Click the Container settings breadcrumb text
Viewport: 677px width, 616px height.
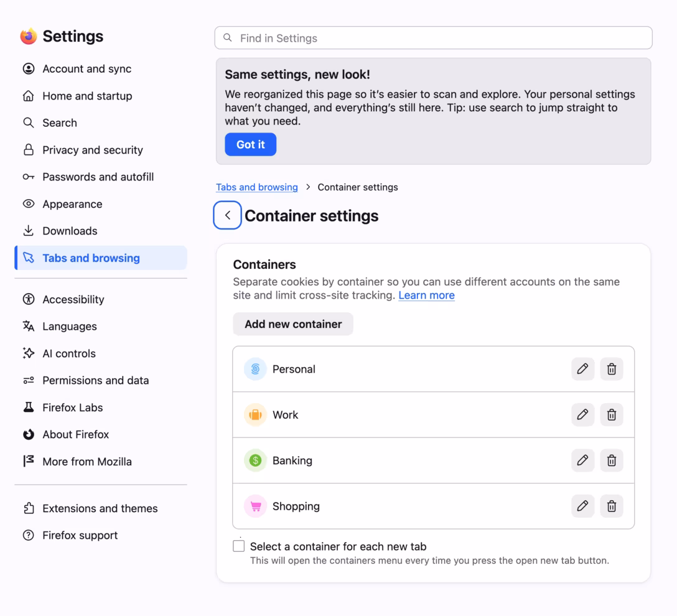358,187
